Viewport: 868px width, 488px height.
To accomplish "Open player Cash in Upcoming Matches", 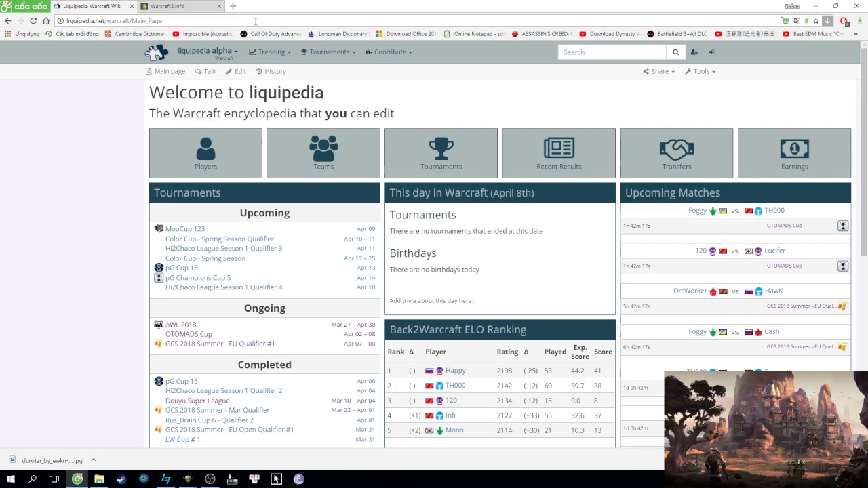I will (772, 332).
